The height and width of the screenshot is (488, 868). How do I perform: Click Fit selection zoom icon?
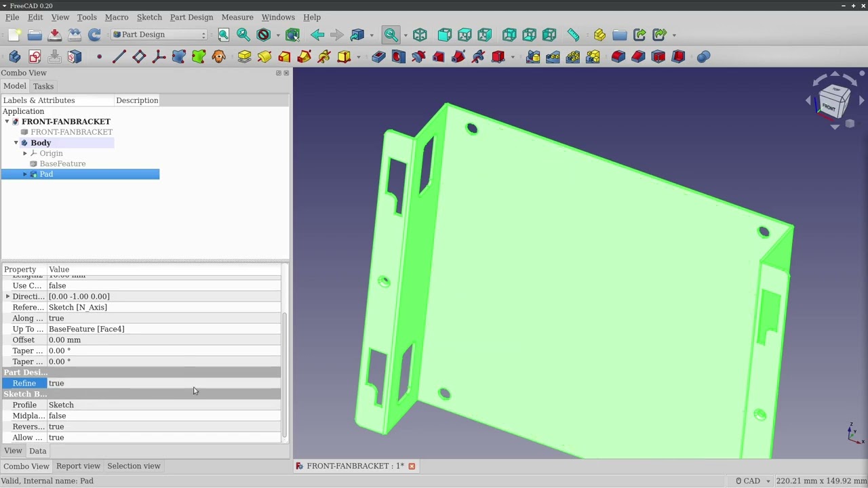pyautogui.click(x=243, y=35)
